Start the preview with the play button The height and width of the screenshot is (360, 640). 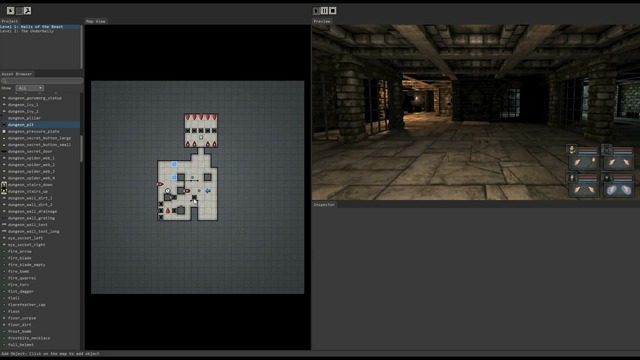(316, 11)
